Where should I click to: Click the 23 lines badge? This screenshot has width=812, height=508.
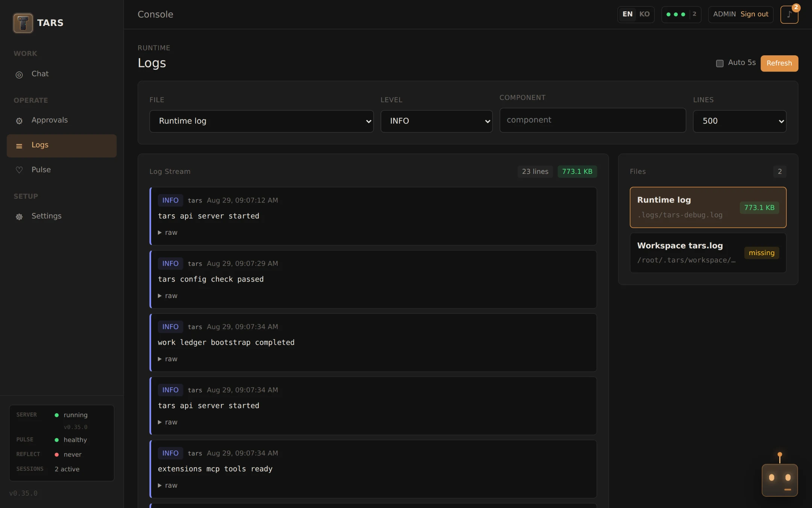[535, 172]
